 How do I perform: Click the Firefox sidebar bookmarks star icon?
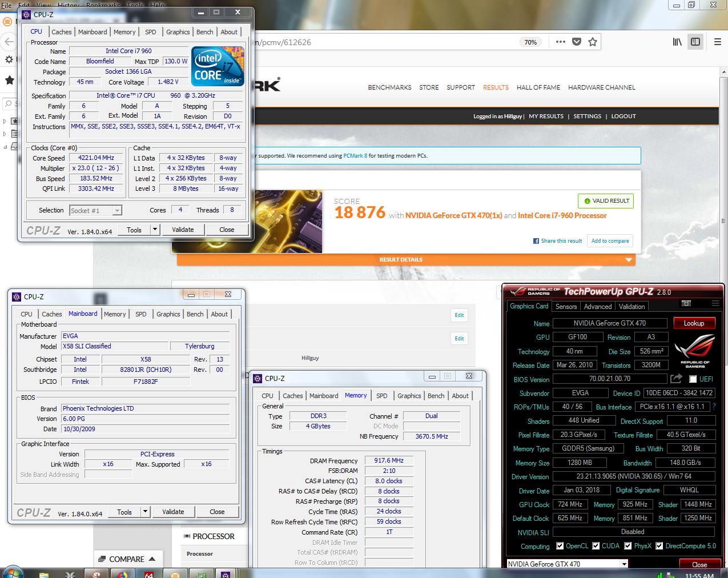point(9,80)
